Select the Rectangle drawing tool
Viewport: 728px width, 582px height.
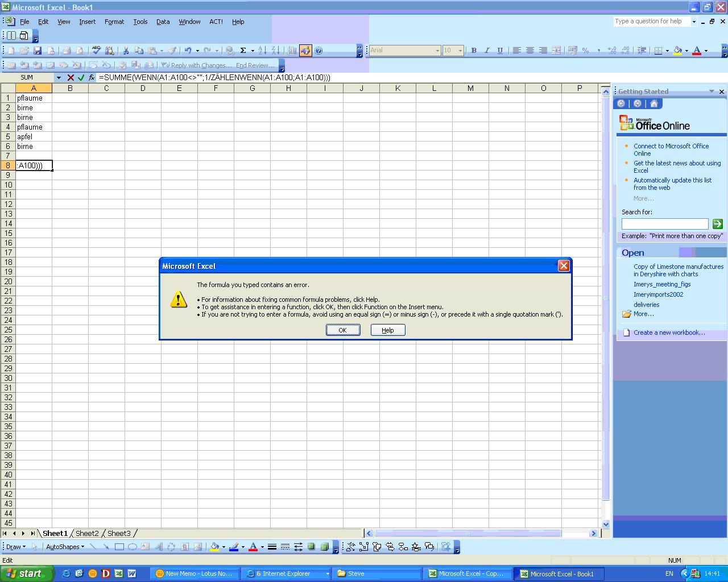click(119, 547)
